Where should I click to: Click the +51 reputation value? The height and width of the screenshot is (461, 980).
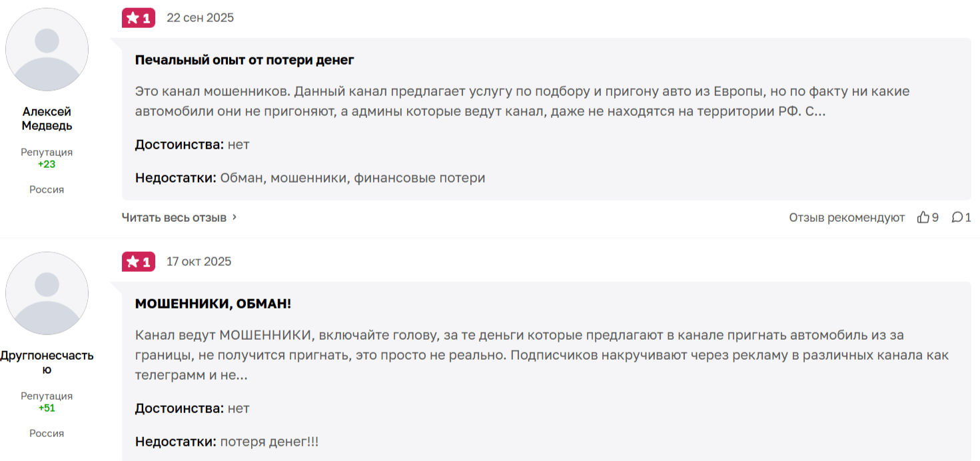(x=47, y=408)
